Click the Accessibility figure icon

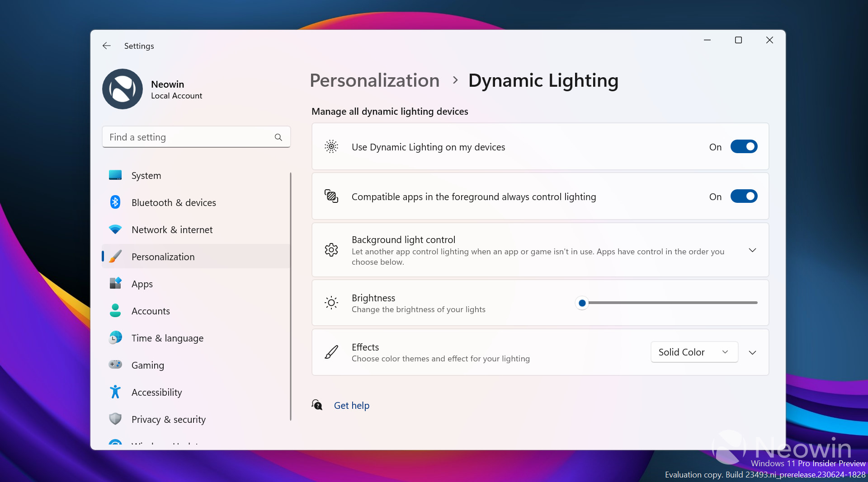[x=115, y=392]
